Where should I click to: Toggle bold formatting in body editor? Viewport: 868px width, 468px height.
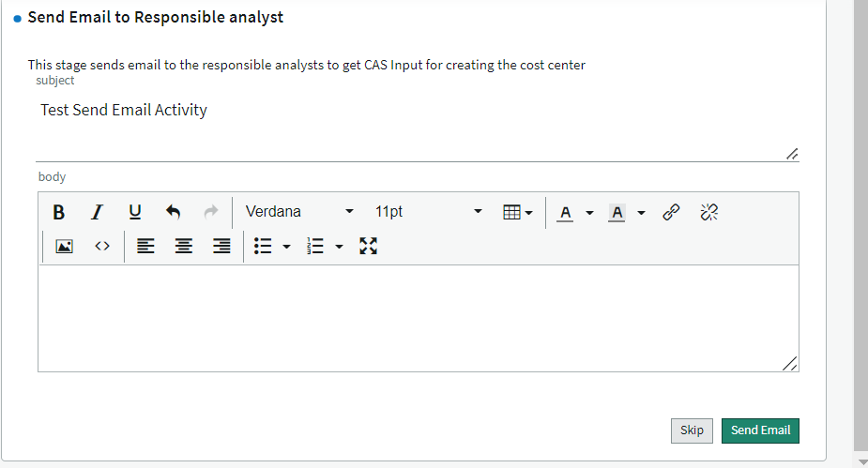[x=59, y=212]
